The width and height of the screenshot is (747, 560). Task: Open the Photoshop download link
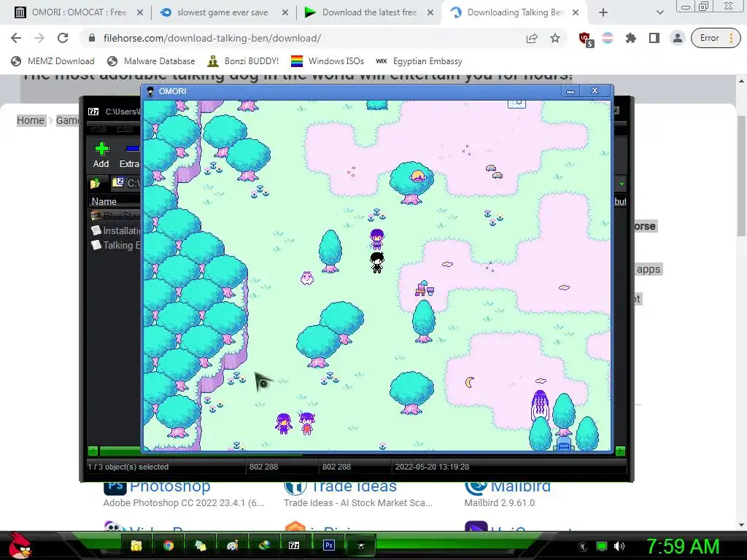click(170, 486)
